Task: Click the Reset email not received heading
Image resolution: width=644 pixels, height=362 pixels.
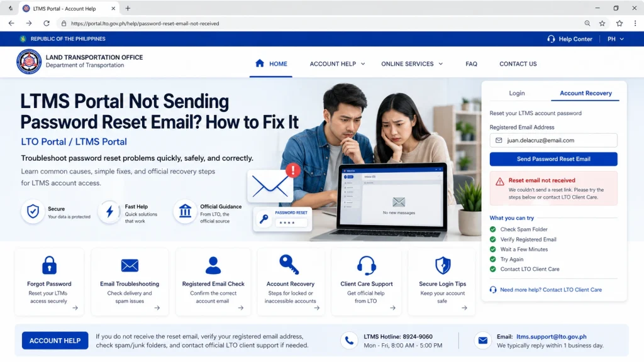Action: click(541, 180)
